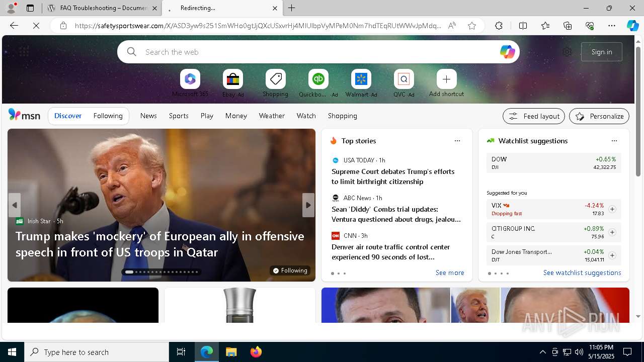Add VIX to watchlist
The width and height of the screenshot is (644, 362).
[x=612, y=209]
